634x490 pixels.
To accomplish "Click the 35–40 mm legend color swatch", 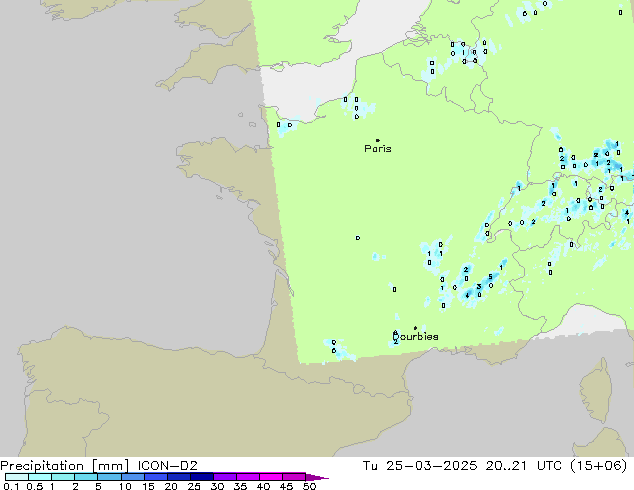I will 248,477.
